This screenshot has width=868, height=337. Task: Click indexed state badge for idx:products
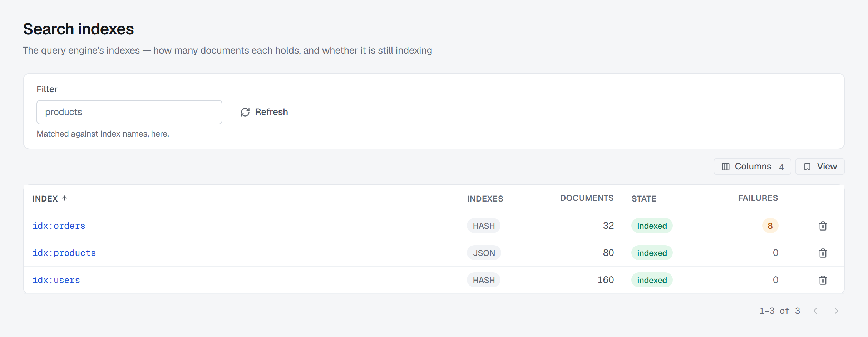point(652,253)
